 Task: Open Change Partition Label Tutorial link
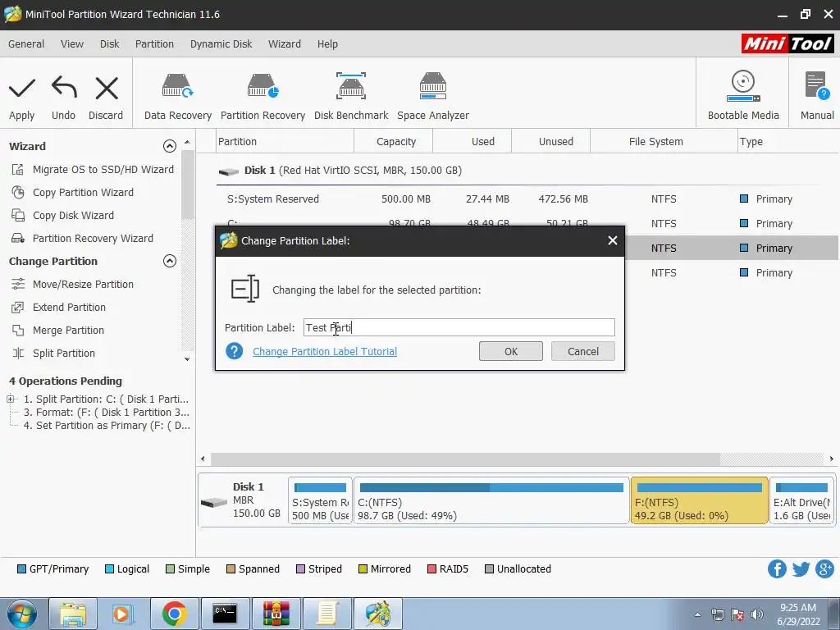click(x=325, y=351)
